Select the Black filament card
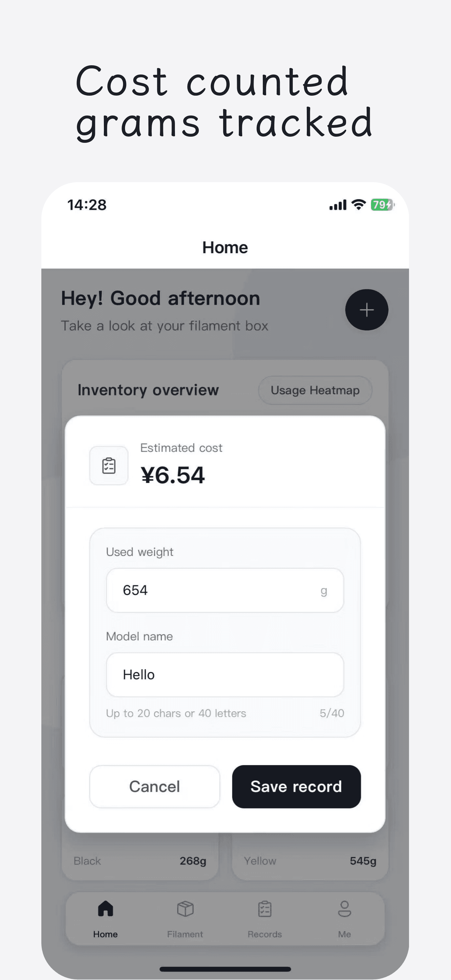This screenshot has height=980, width=451. pos(140,860)
